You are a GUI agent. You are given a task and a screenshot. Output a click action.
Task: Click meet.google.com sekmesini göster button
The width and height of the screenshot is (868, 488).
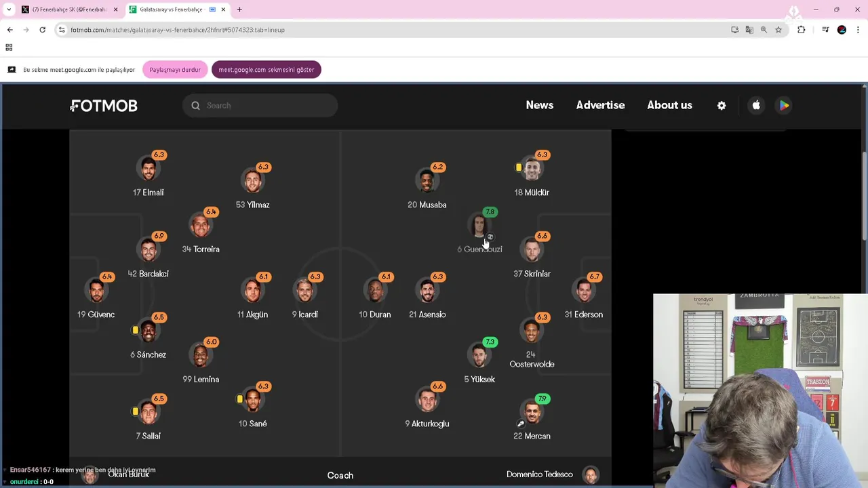point(267,70)
